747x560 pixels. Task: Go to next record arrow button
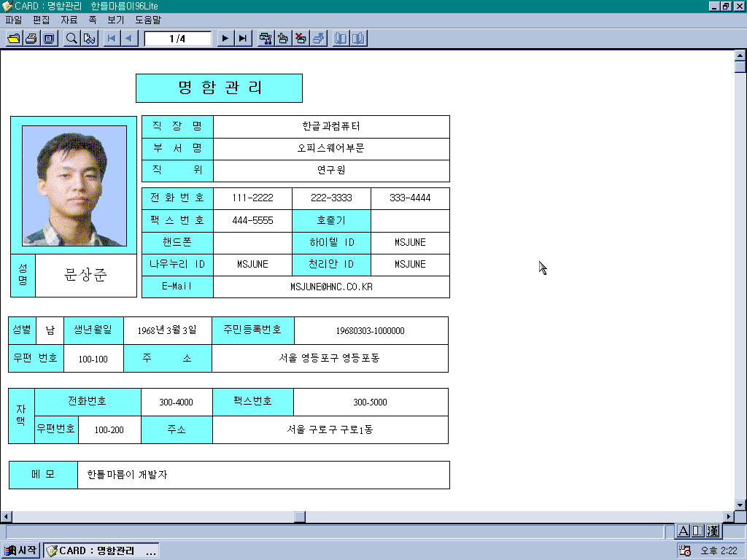225,39
